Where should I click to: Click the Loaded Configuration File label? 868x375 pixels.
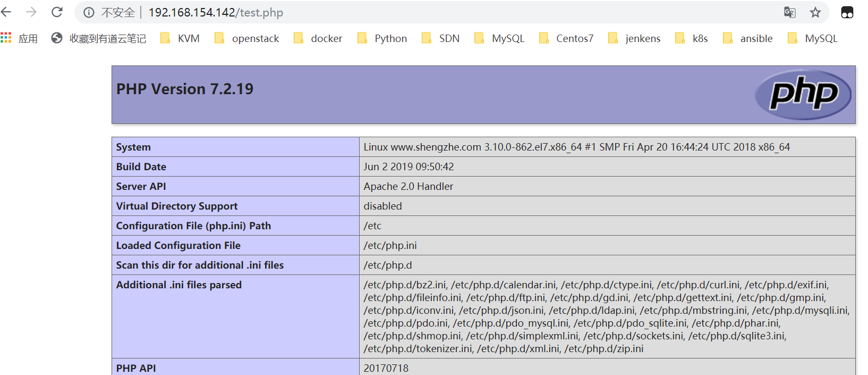click(178, 245)
